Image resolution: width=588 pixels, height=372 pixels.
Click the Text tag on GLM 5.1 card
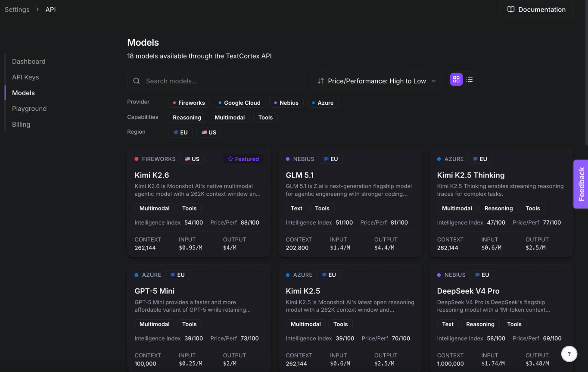pos(296,208)
